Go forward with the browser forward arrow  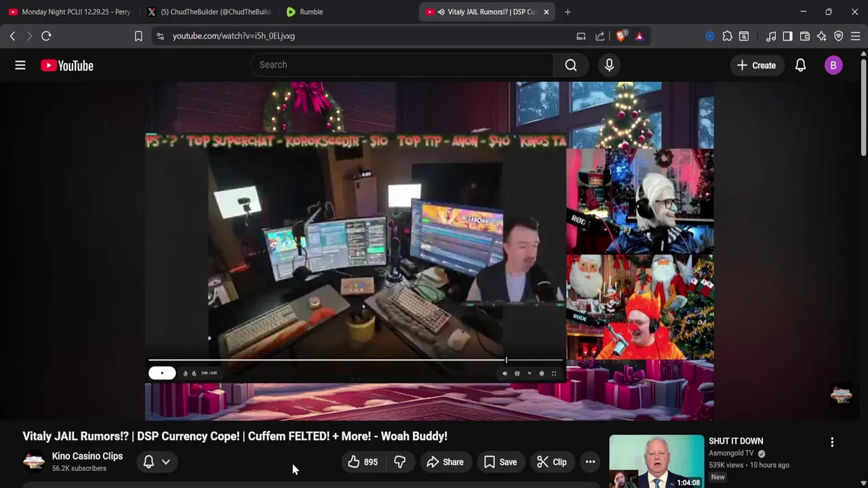pyautogui.click(x=29, y=36)
